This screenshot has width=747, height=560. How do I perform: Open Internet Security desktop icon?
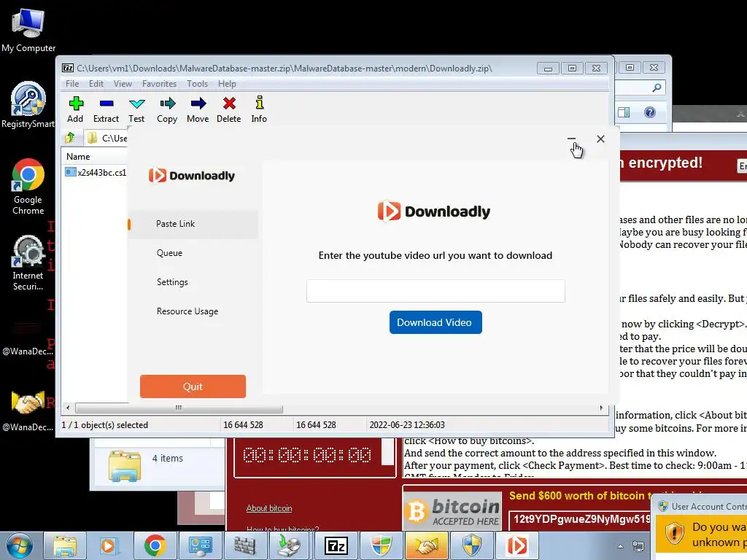(28, 262)
